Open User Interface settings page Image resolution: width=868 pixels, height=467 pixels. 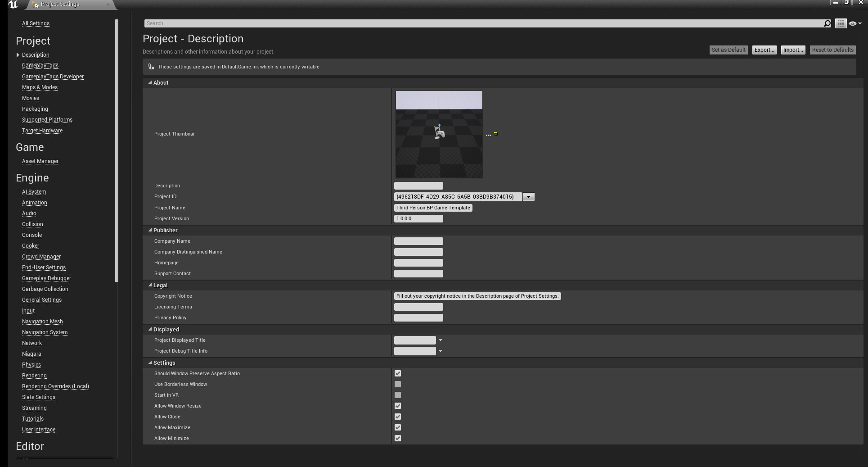tap(39, 430)
